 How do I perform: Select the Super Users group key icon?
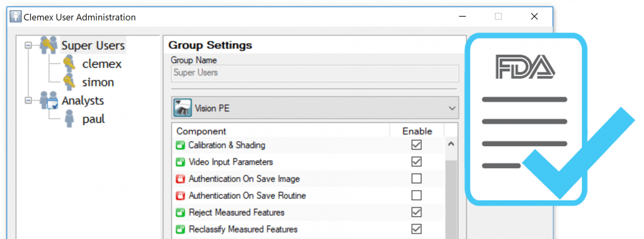[49, 45]
